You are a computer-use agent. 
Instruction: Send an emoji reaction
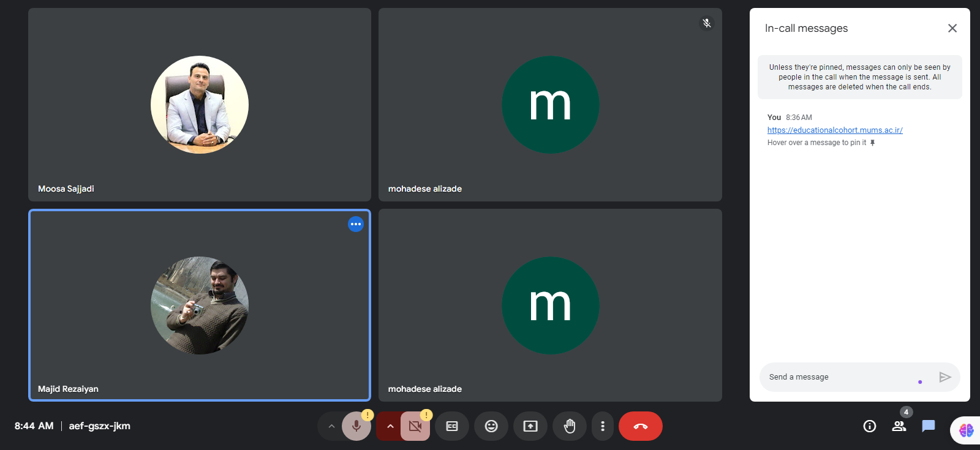point(491,426)
